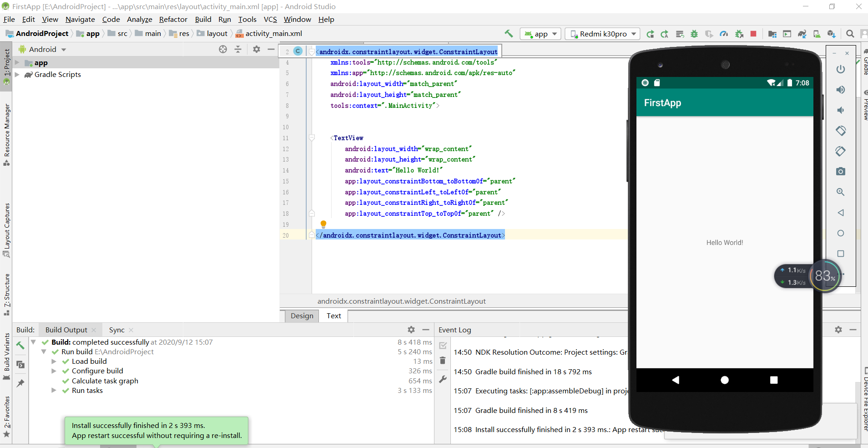868x448 pixels.
Task: Rotate emulator left icon
Action: [x=841, y=131]
